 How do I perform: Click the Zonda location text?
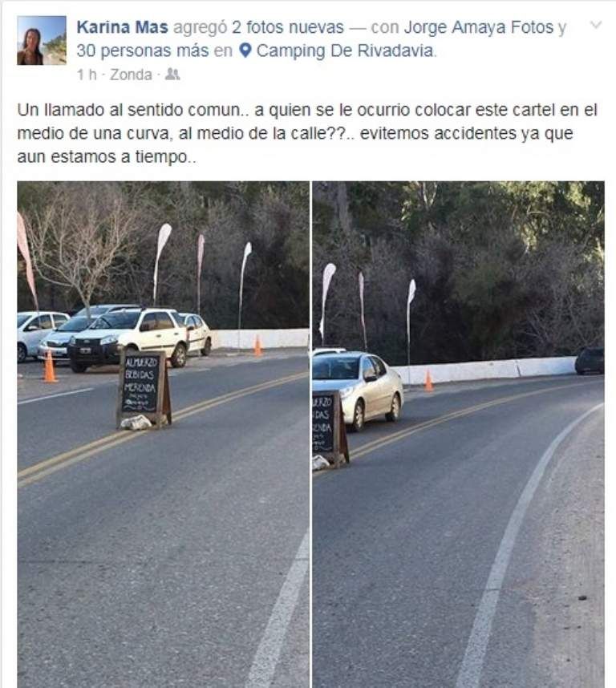coord(131,75)
